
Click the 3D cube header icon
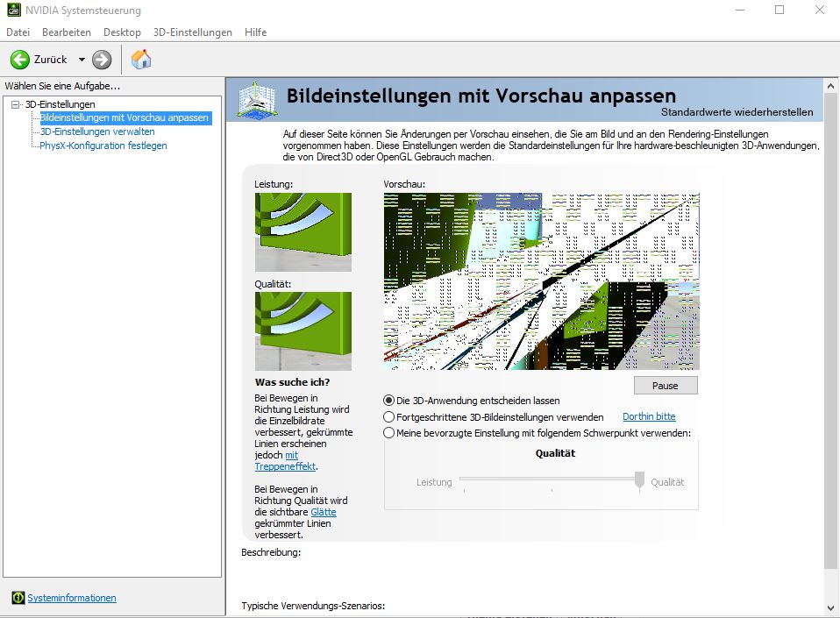[258, 100]
